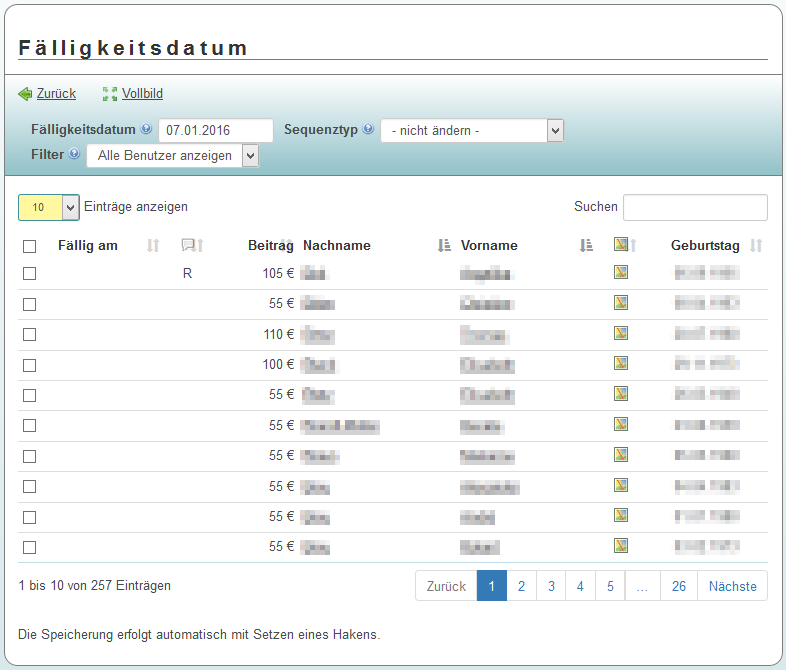The width and height of the screenshot is (786, 670).
Task: Check the box for the 110 € row
Action: 29,335
